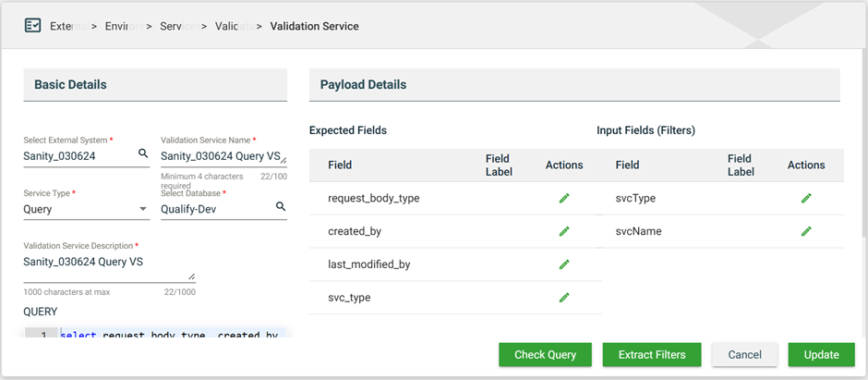The width and height of the screenshot is (868, 380).
Task: Edit the svcType input filter field
Action: tap(806, 198)
